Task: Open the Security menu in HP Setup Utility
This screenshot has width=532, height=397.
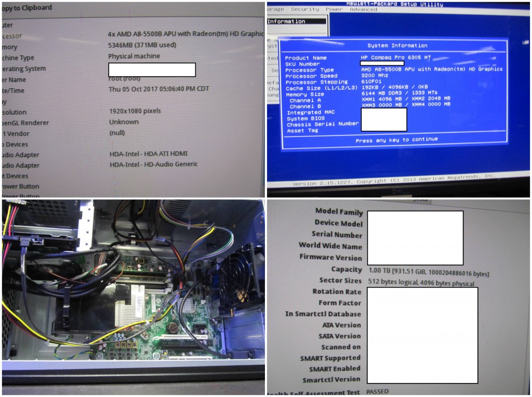Action: pyautogui.click(x=304, y=9)
